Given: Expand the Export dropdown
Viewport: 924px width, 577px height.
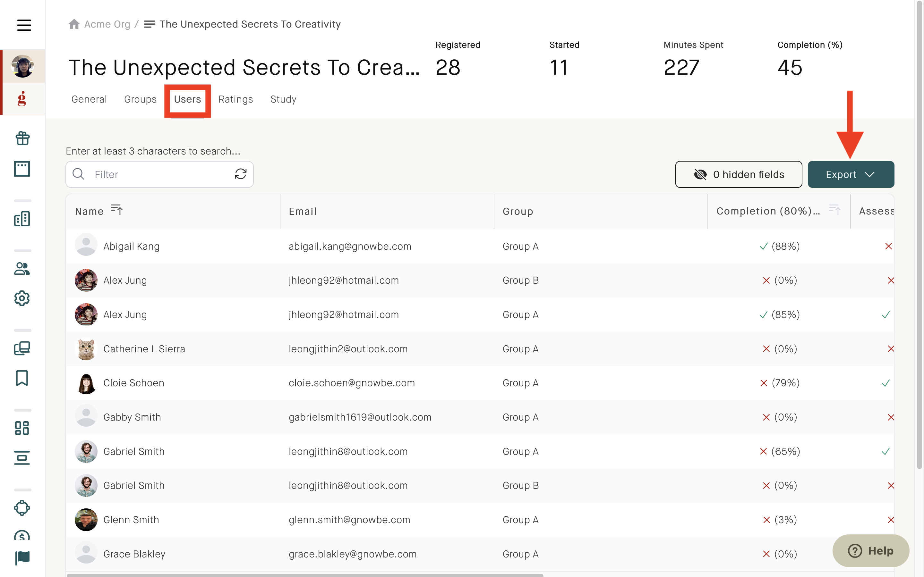Looking at the screenshot, I should tap(851, 174).
